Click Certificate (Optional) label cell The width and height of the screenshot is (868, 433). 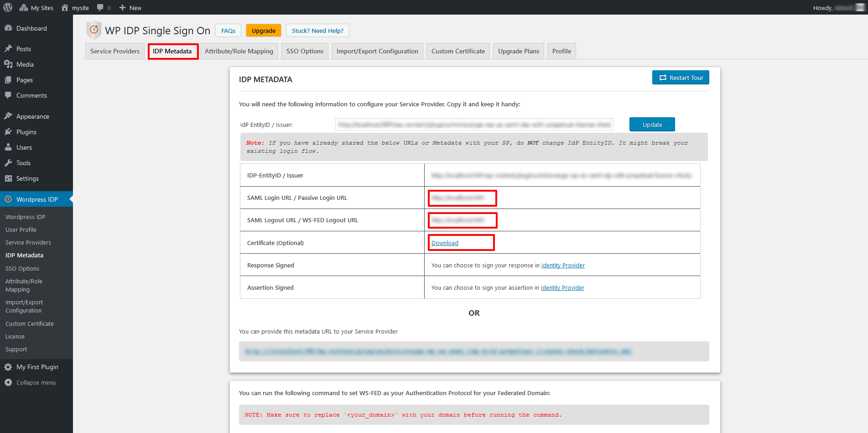(332, 243)
